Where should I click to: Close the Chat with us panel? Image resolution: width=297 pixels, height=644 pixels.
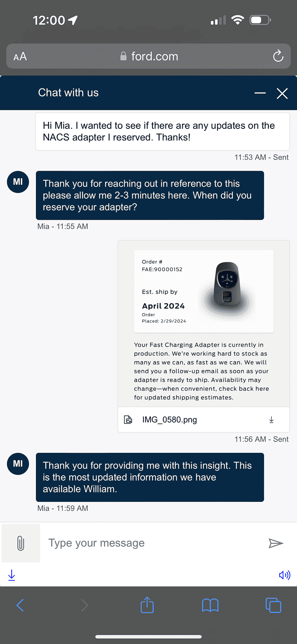click(282, 93)
